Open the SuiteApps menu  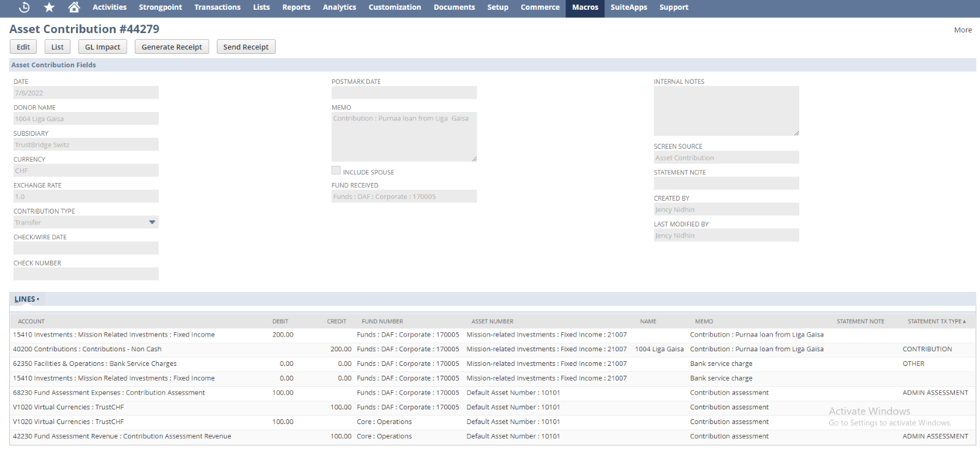628,7
